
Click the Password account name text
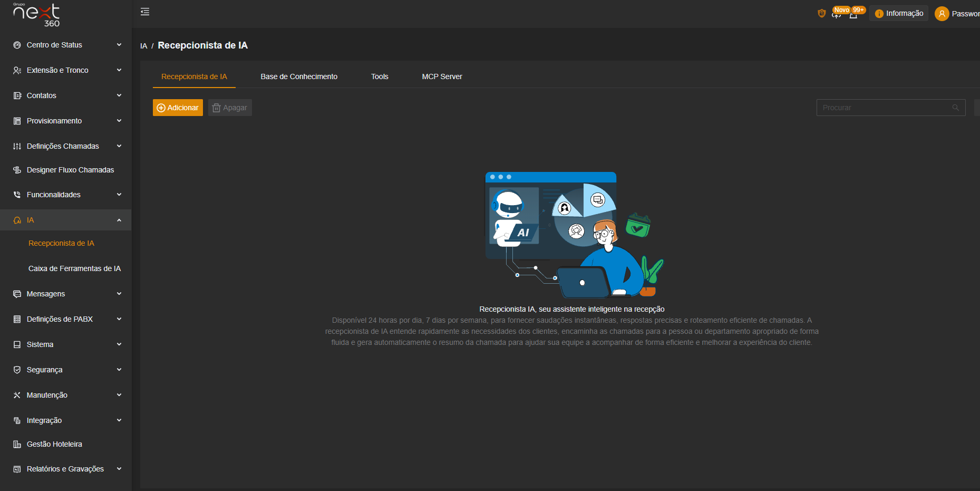pyautogui.click(x=966, y=14)
